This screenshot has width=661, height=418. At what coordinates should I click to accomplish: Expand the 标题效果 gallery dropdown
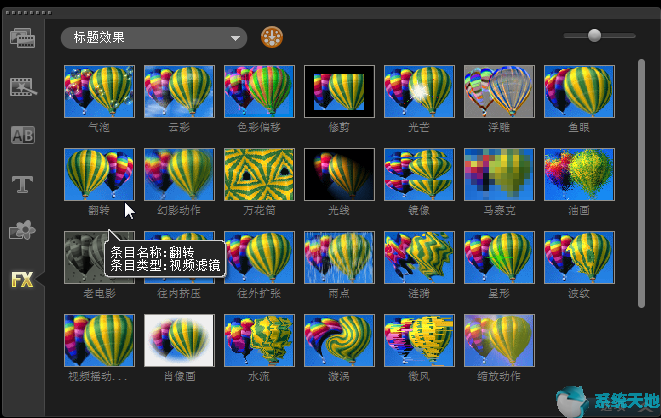pyautogui.click(x=154, y=38)
